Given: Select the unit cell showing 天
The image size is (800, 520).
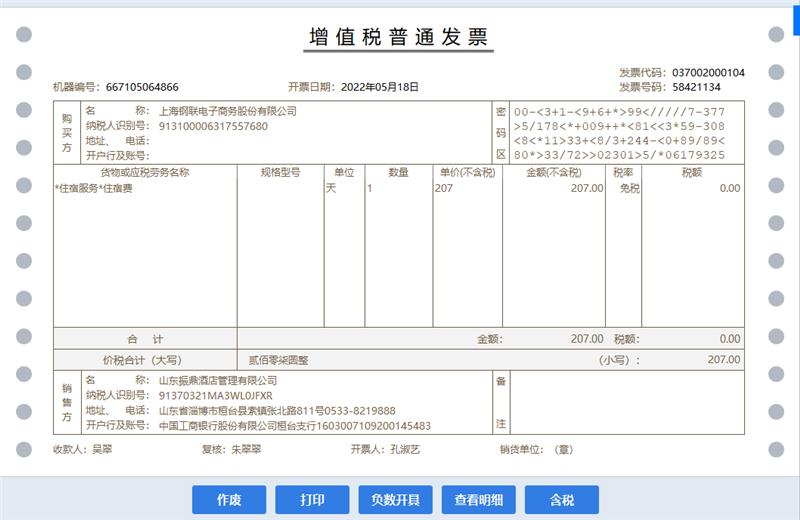Looking at the screenshot, I should 331,188.
